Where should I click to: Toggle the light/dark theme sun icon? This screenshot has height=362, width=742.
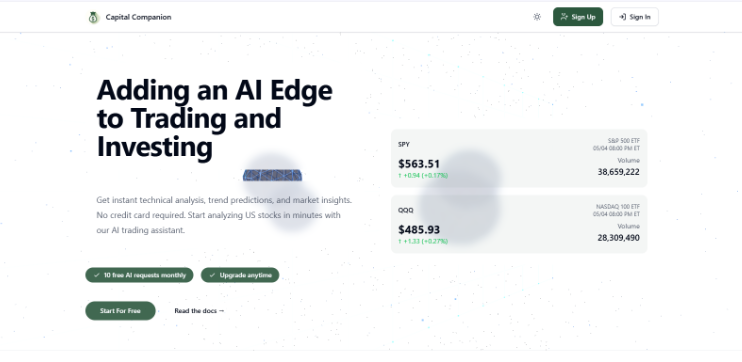(537, 17)
